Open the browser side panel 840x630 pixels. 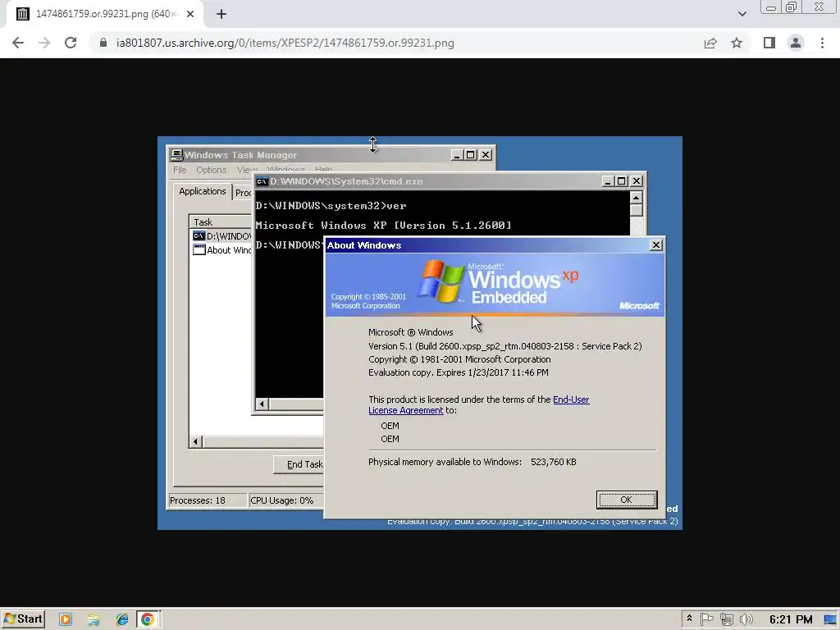(x=769, y=43)
